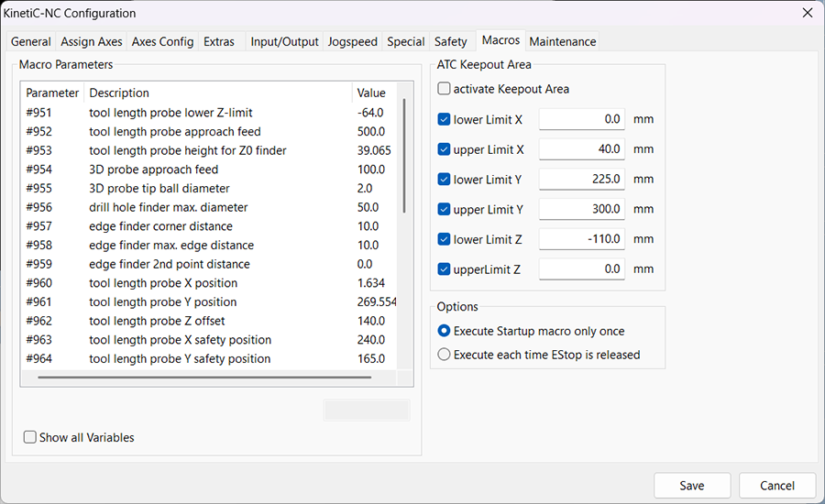The height and width of the screenshot is (504, 825).
Task: Click the Cancel button
Action: point(777,485)
